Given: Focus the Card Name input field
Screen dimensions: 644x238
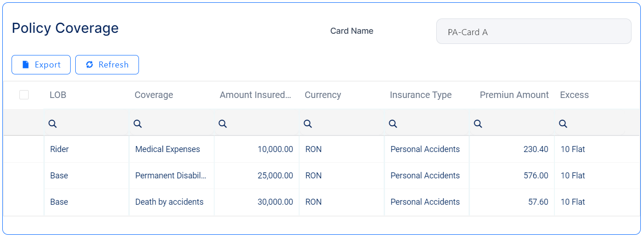Looking at the screenshot, I should coord(533,31).
